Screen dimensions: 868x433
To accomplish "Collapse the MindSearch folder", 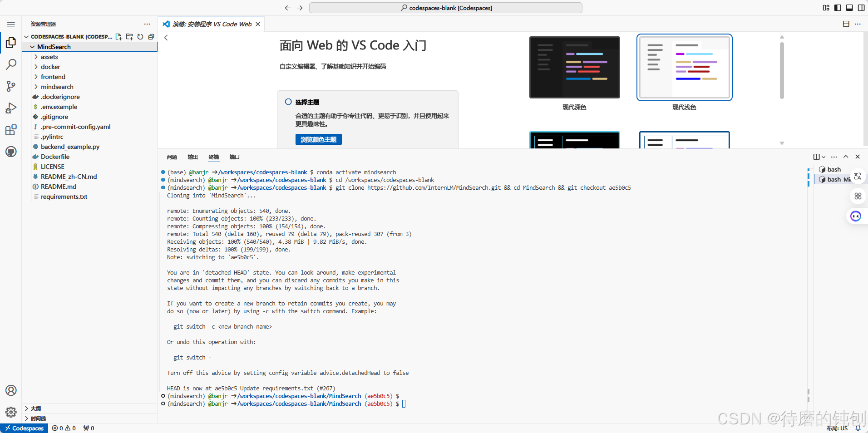I will click(x=32, y=47).
